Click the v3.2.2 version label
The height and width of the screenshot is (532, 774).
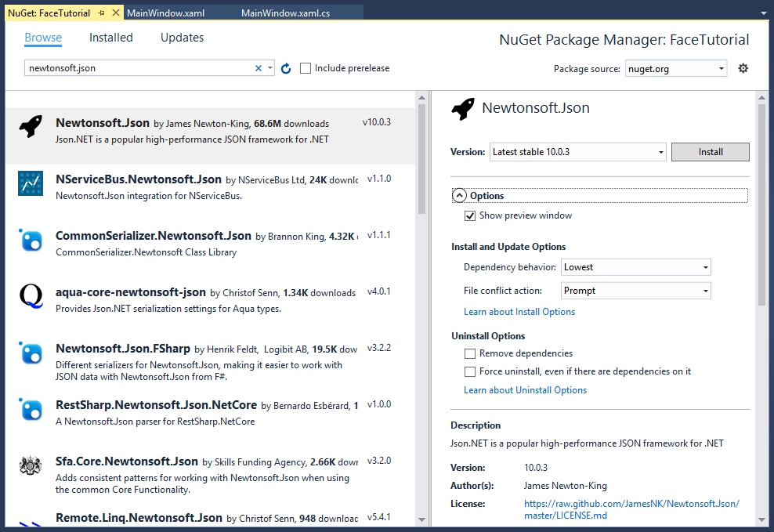[x=379, y=348]
